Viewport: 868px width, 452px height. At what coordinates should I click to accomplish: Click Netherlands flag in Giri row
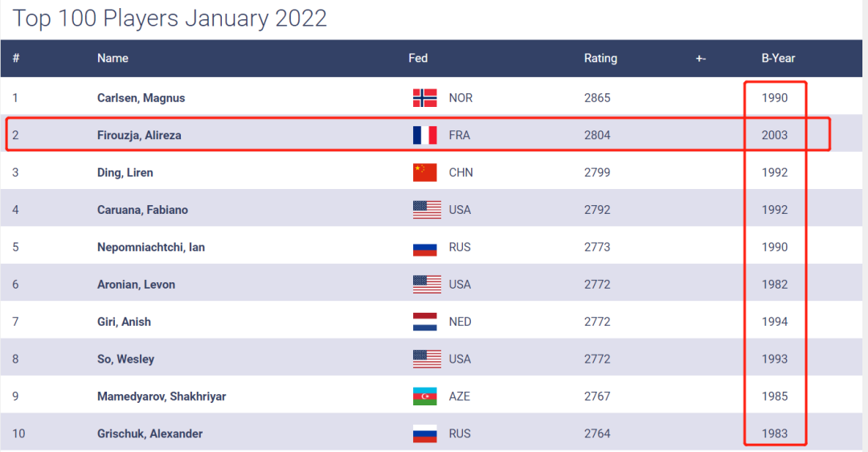[x=424, y=322]
